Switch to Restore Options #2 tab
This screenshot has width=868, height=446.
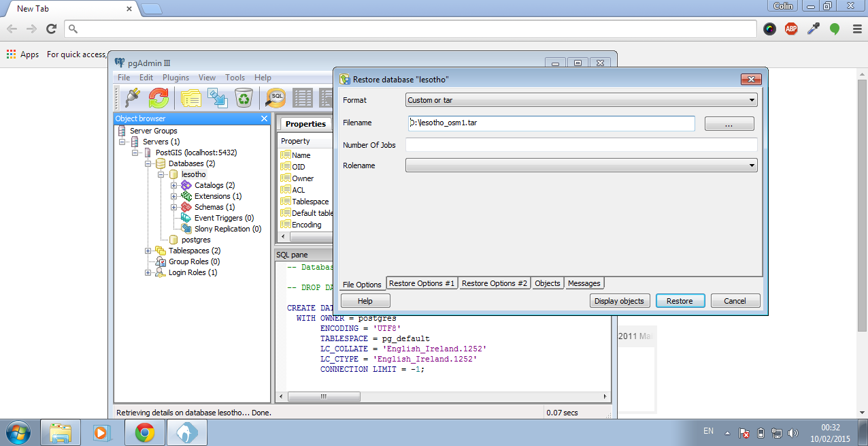(495, 283)
